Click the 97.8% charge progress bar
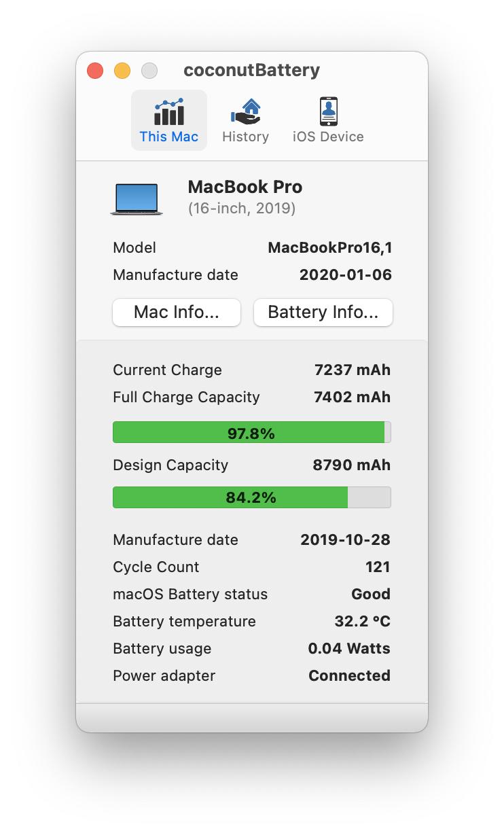The image size is (504, 833). [251, 432]
